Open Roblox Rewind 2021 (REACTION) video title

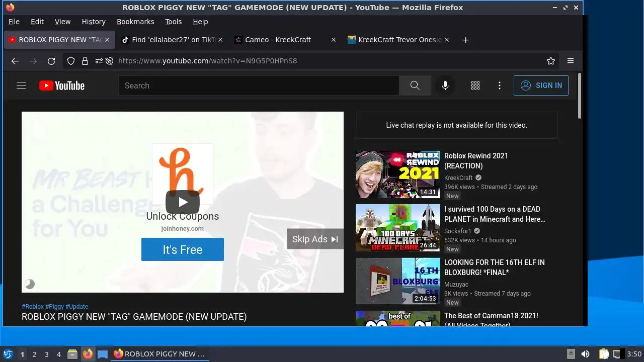tap(476, 161)
